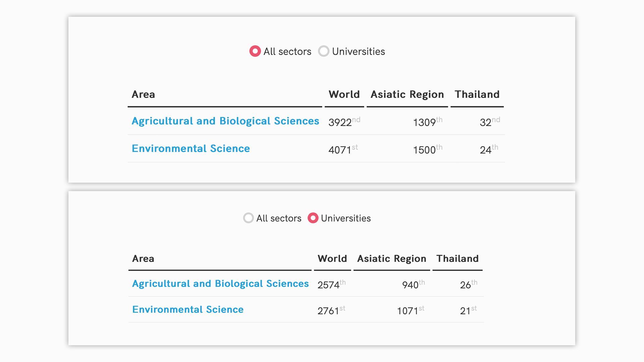Click Thailand column header in top table
Screen dimensions: 644x362
(x=477, y=95)
